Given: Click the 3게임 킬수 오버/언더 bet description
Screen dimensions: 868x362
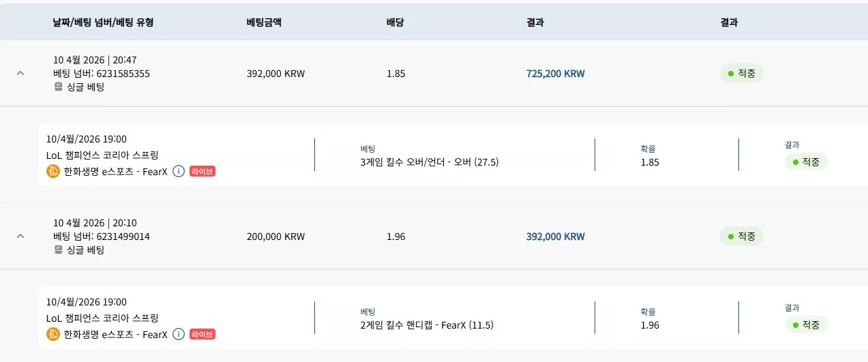Looking at the screenshot, I should (x=430, y=162).
